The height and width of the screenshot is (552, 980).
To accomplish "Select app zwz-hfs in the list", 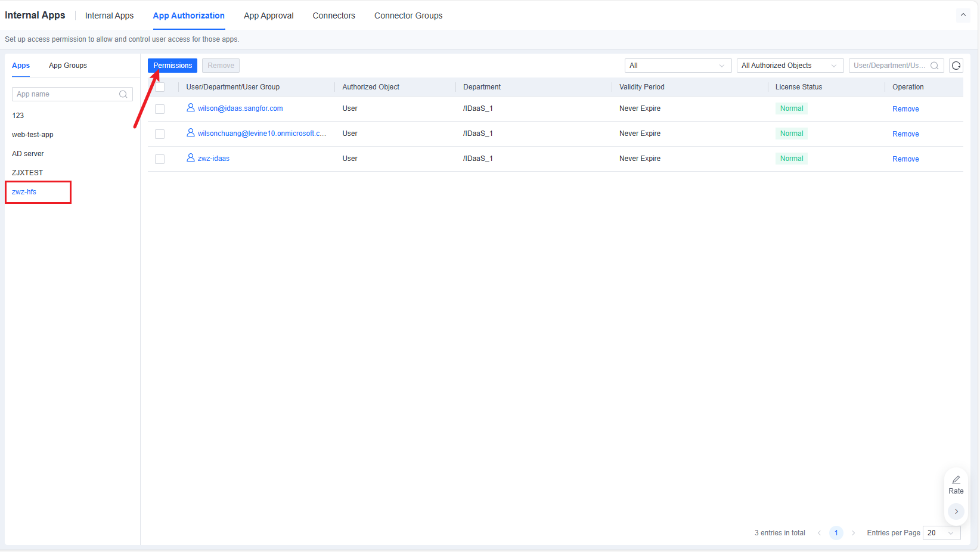I will (x=24, y=192).
